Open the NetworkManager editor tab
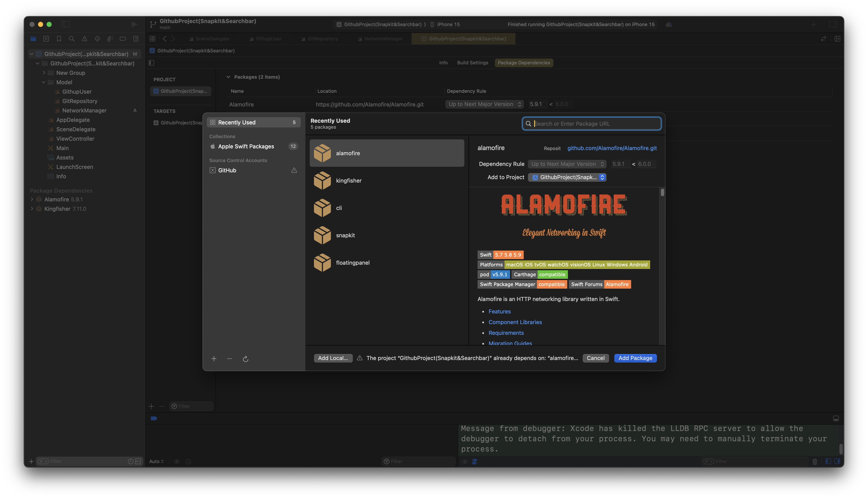 (380, 39)
